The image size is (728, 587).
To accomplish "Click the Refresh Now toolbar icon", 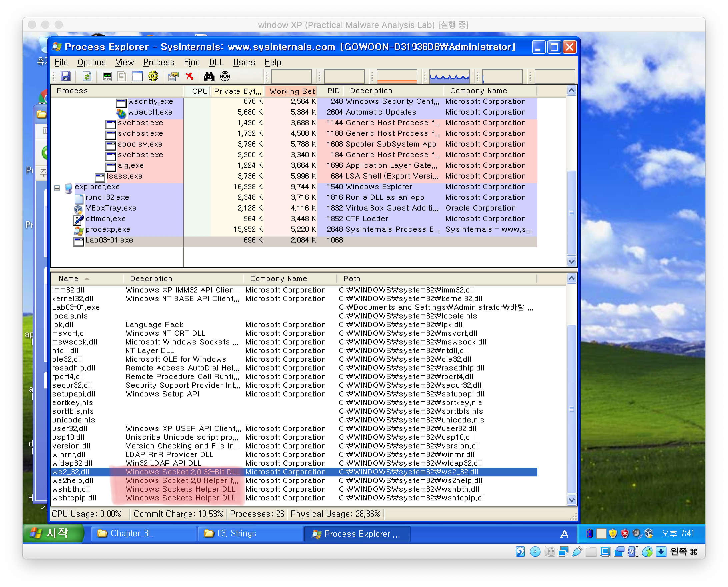I will click(x=87, y=76).
